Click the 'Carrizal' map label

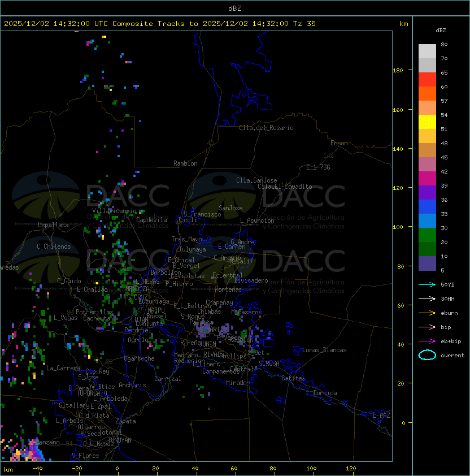(x=168, y=379)
